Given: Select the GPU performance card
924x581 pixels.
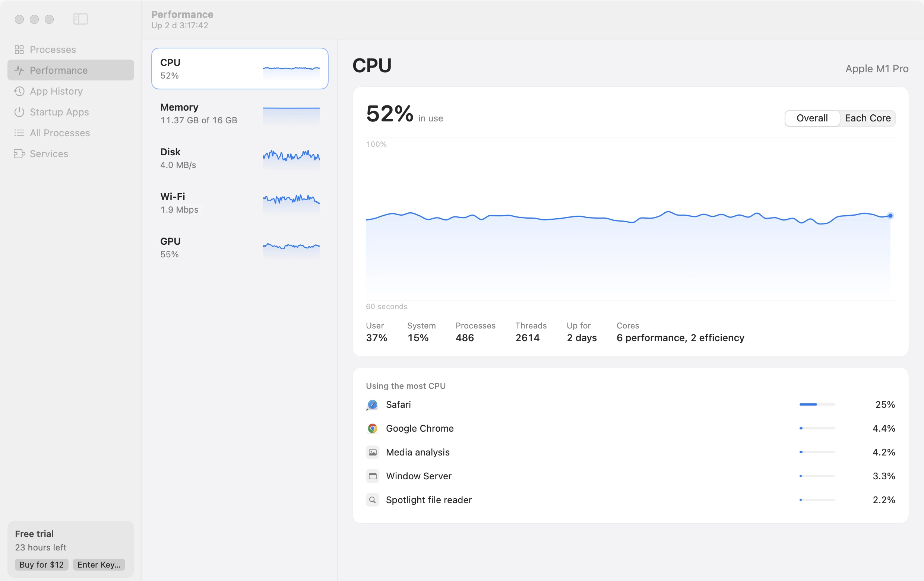Looking at the screenshot, I should click(240, 247).
